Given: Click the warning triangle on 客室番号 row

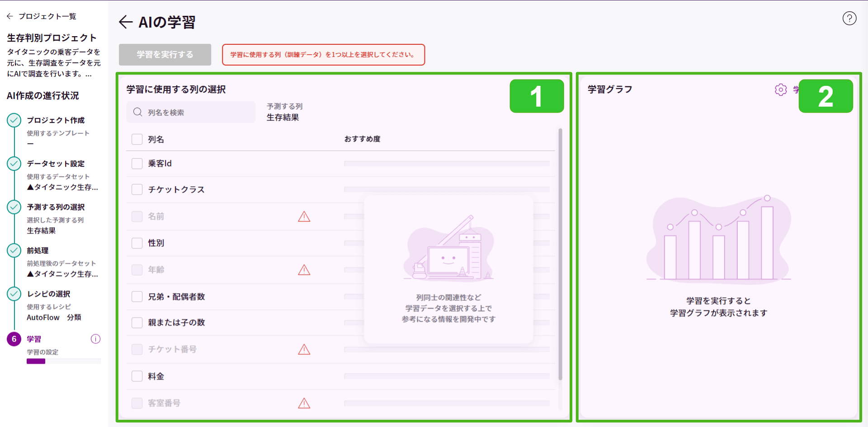Looking at the screenshot, I should (x=304, y=403).
